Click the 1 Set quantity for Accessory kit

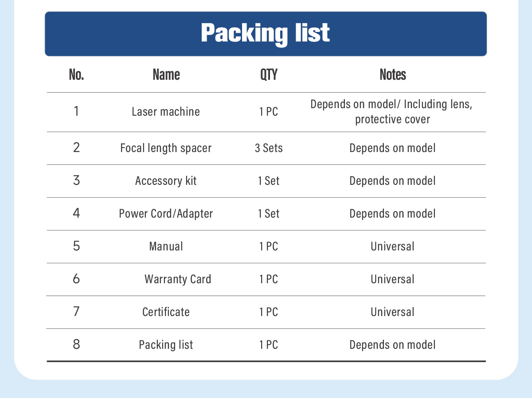click(269, 181)
